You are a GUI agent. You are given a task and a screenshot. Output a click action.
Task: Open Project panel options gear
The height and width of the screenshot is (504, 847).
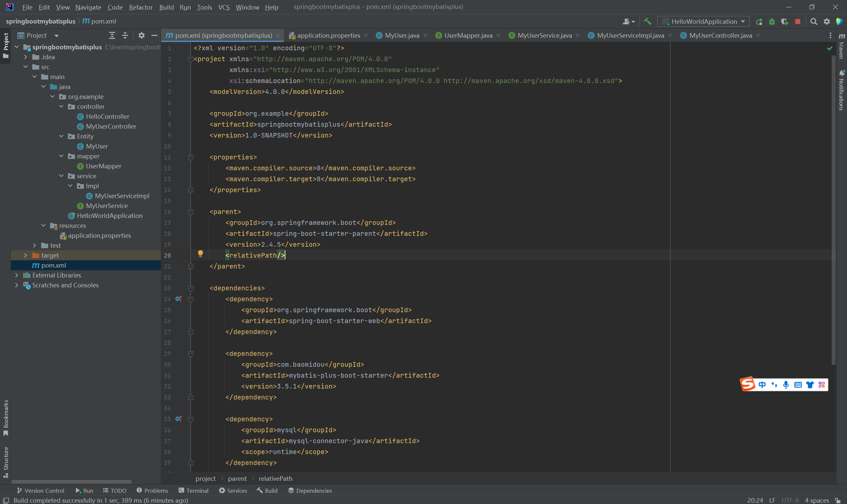click(141, 35)
